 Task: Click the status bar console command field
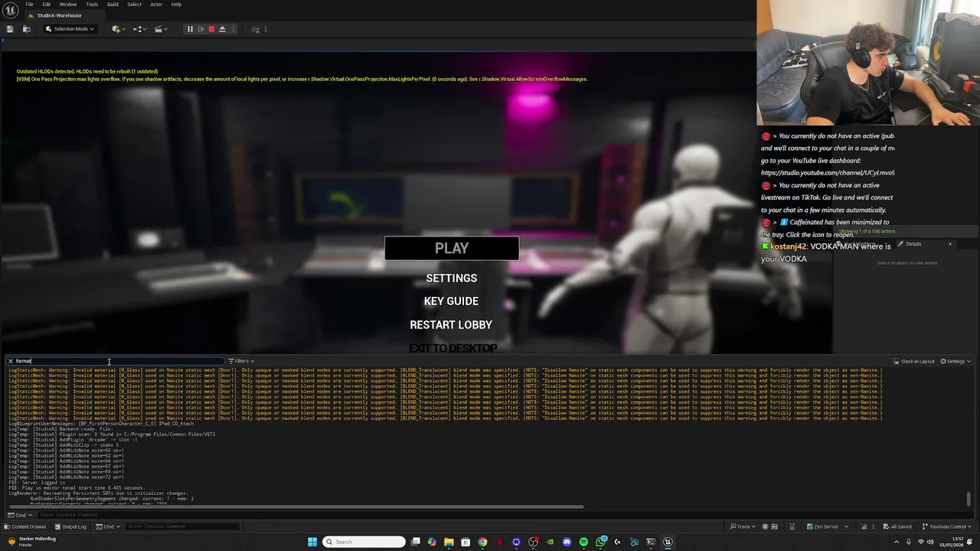(182, 527)
